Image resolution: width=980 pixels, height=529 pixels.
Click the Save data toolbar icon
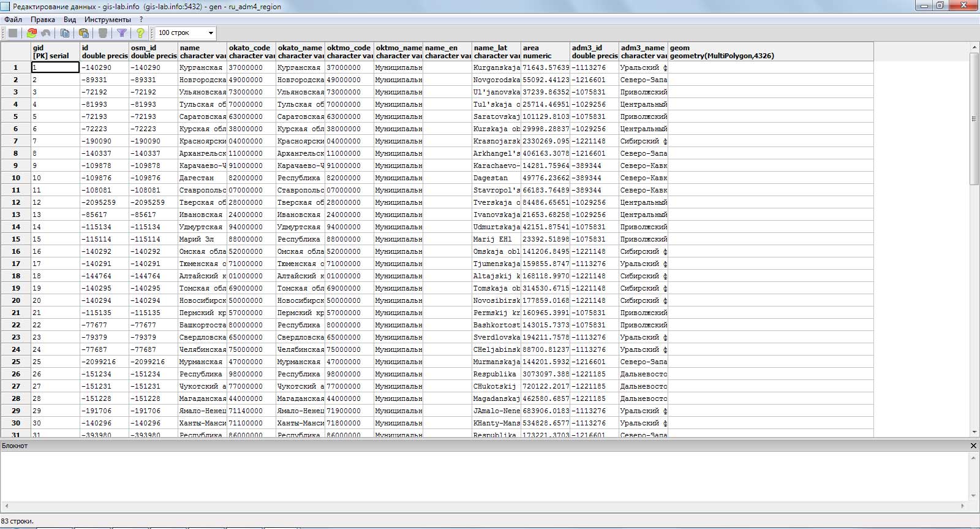pos(13,33)
